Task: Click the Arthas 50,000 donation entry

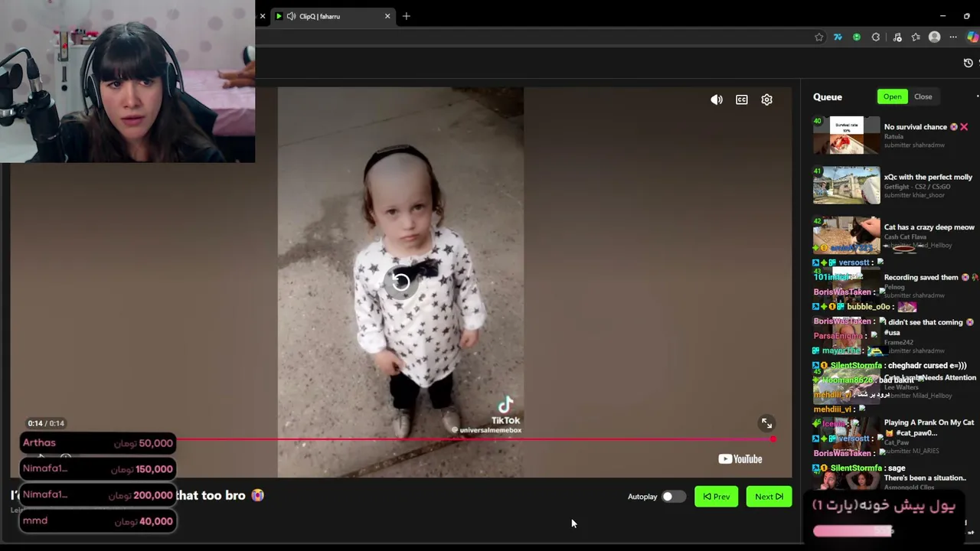Action: pos(98,442)
